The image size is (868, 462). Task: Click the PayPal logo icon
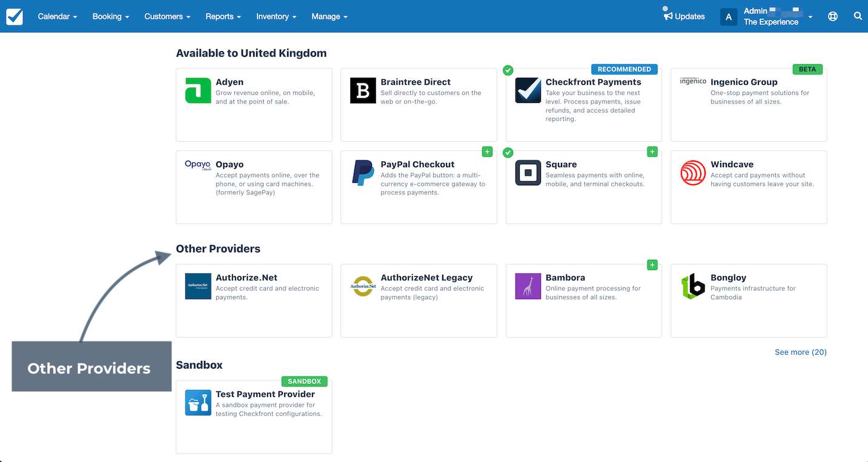[x=363, y=173]
